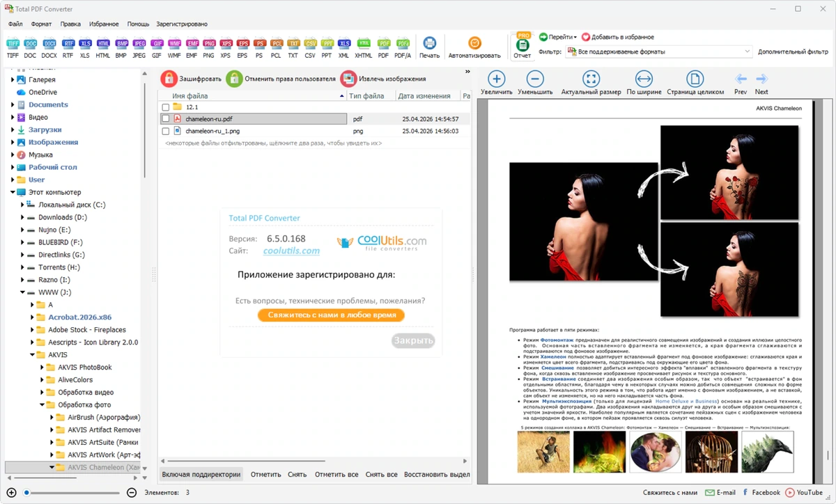Click the Печать printer icon
Viewport: 836px width, 504px height.
pyautogui.click(x=430, y=47)
